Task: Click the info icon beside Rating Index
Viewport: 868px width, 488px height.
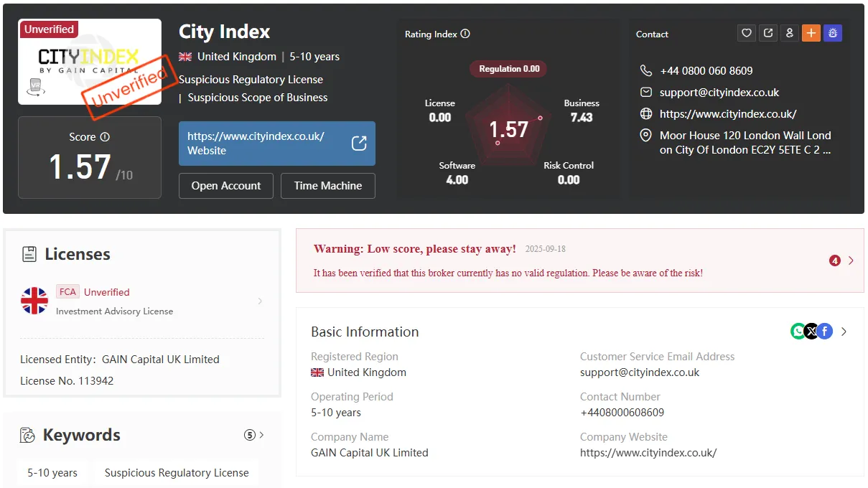Action: tap(465, 34)
